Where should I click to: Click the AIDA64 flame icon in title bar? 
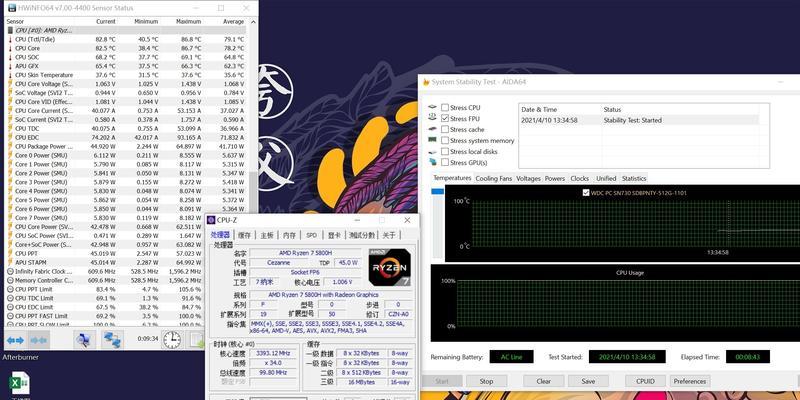(x=426, y=82)
